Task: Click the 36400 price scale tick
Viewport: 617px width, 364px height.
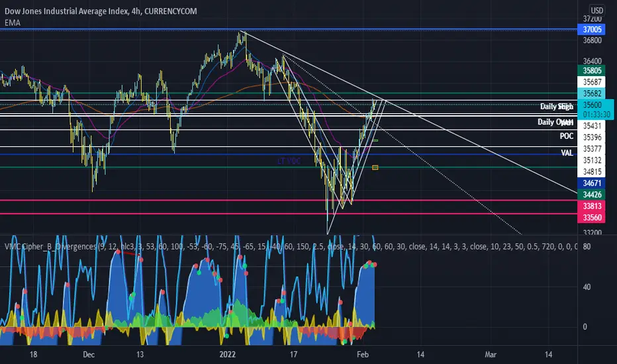Action: pos(593,61)
